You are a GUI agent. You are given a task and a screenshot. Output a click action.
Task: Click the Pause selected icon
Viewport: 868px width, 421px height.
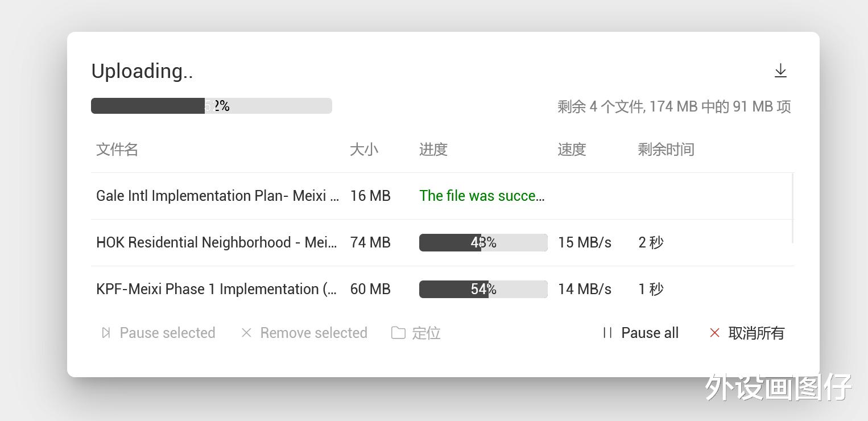click(106, 333)
